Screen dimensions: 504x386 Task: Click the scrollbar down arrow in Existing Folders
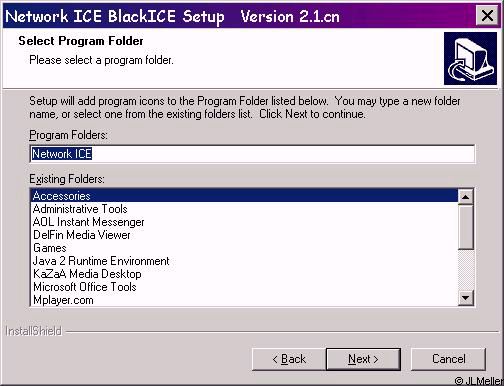(465, 297)
